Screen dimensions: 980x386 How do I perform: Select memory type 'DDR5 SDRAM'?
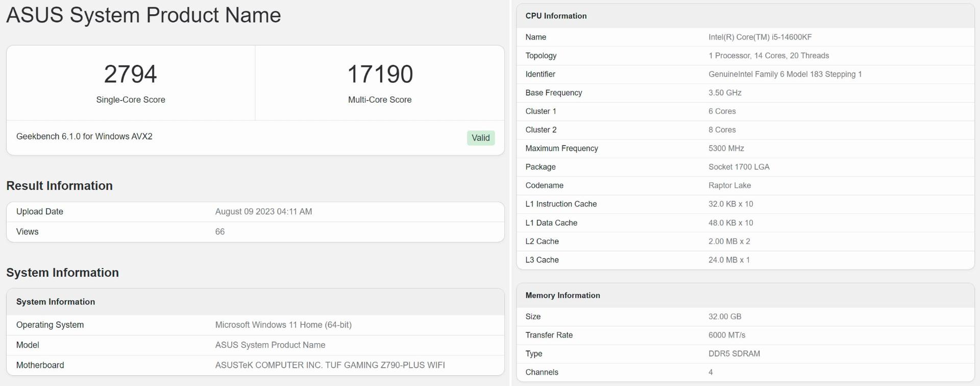(x=734, y=354)
